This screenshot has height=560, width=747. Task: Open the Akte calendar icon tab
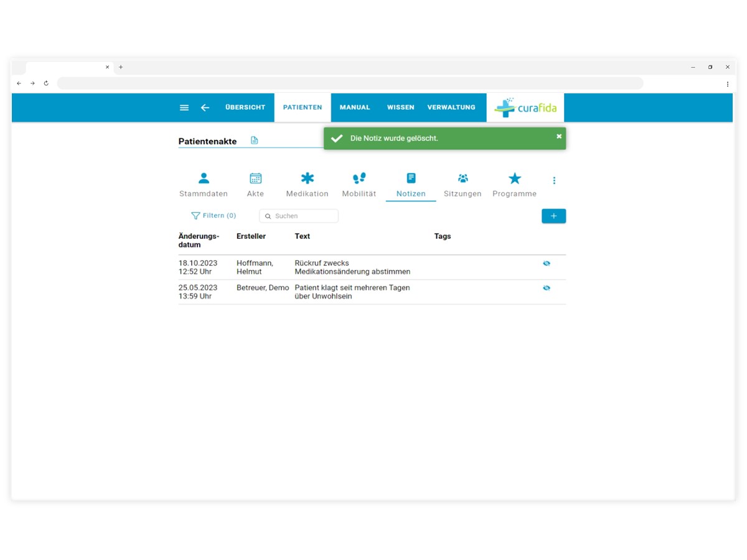[x=255, y=185]
